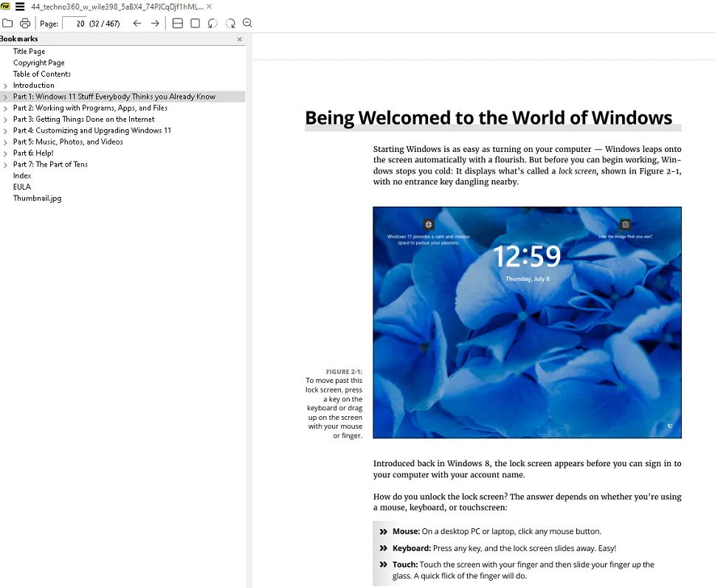
Task: Expand Part 7: The Part of Tens
Action: pos(5,165)
